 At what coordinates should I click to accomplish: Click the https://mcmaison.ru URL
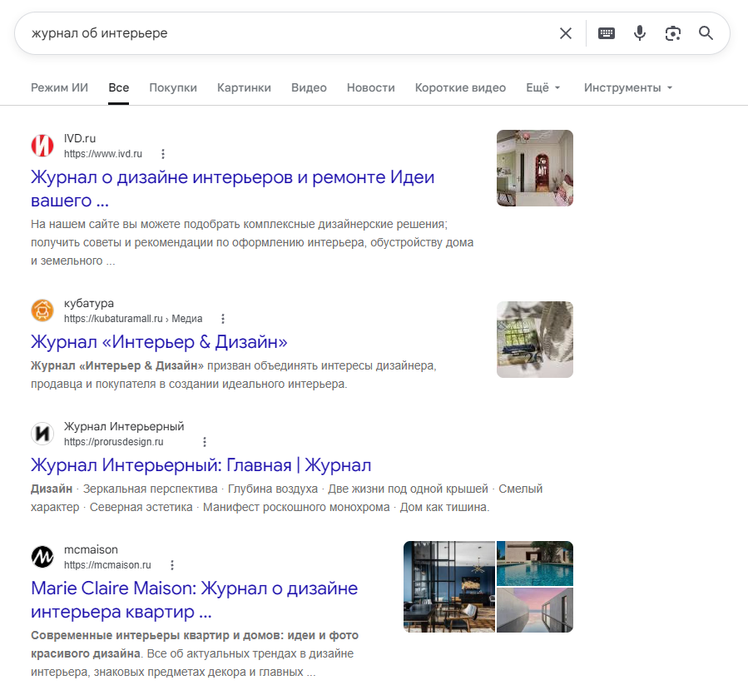pyautogui.click(x=107, y=565)
